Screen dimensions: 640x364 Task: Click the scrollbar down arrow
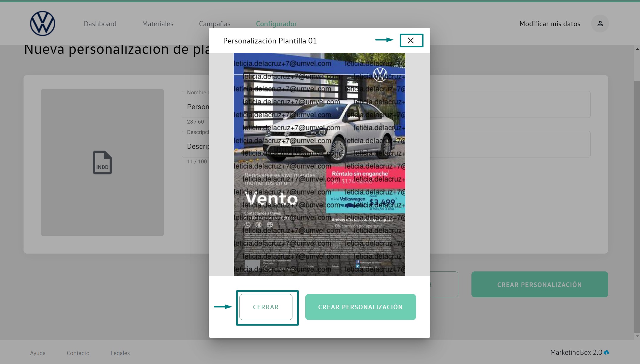(x=637, y=336)
